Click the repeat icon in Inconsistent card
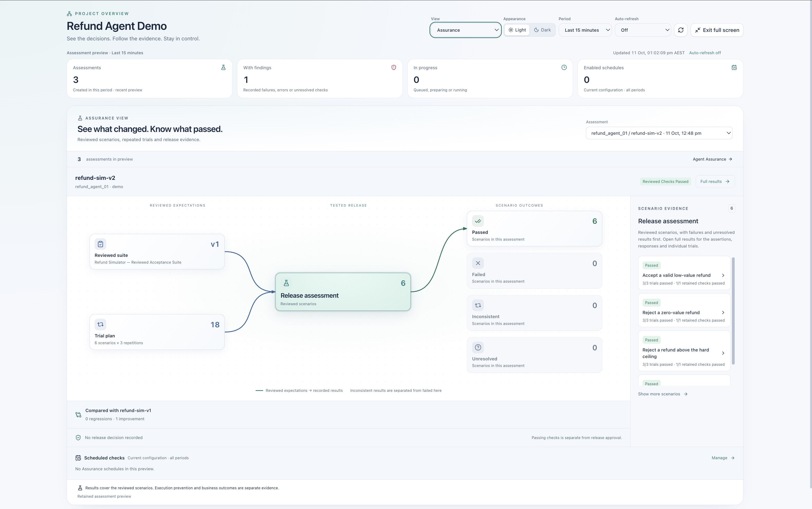The height and width of the screenshot is (509, 812). click(478, 305)
